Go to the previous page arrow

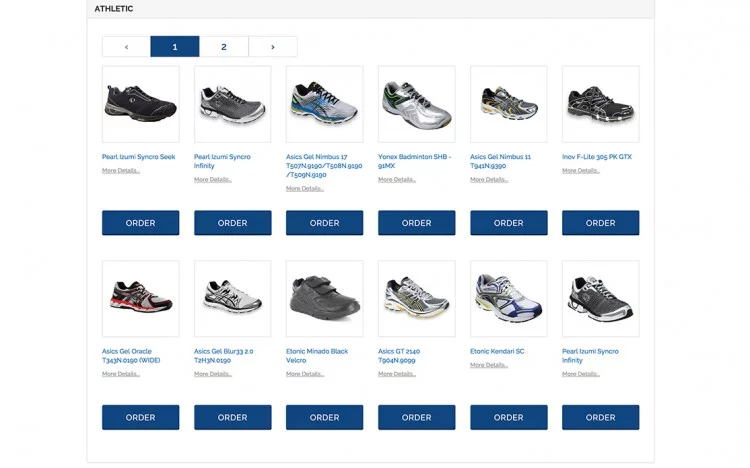[x=126, y=47]
